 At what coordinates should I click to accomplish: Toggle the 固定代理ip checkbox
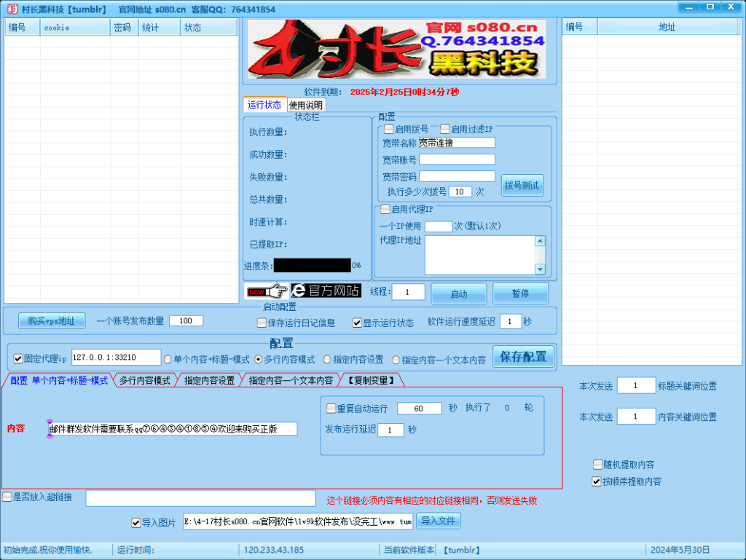click(x=18, y=358)
